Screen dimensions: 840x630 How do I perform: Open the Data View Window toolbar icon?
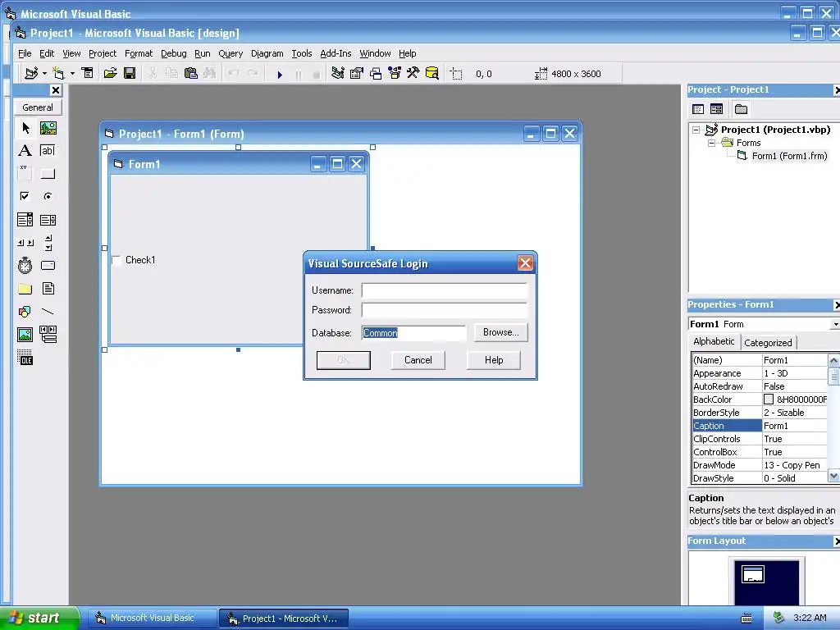(431, 73)
